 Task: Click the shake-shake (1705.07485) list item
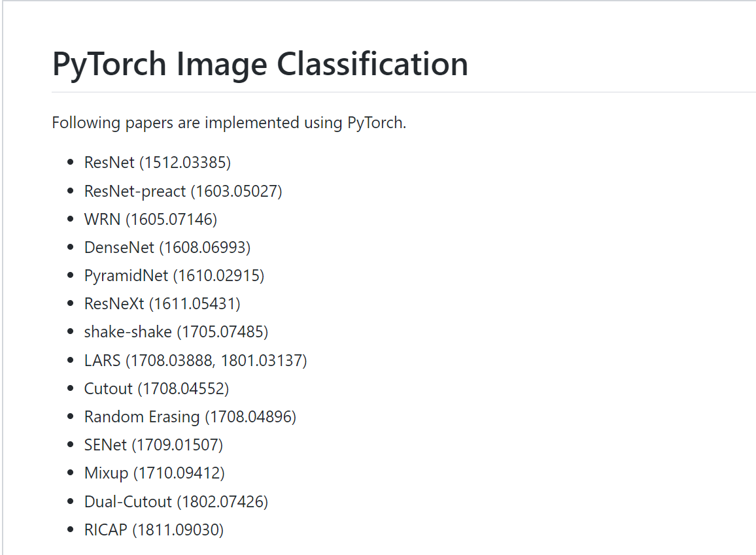176,331
